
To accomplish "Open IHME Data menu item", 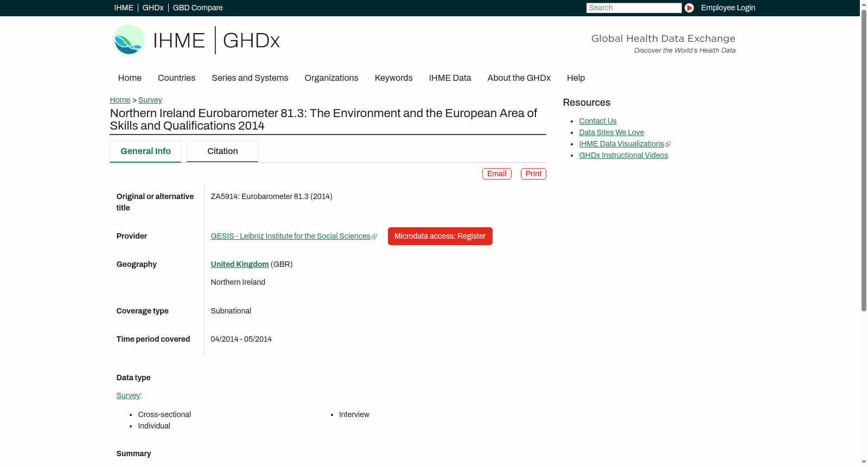I will 450,78.
